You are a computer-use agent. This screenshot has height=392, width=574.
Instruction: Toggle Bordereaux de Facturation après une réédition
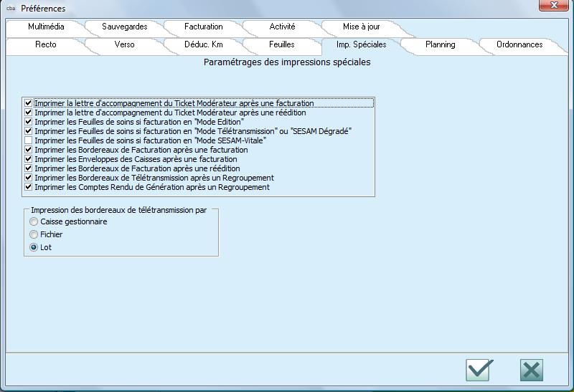(x=28, y=168)
